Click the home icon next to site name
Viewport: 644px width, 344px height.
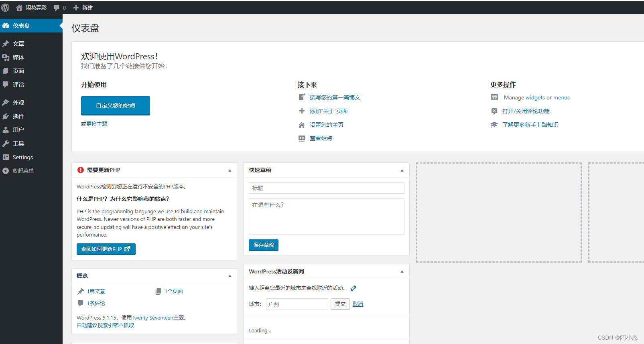19,8
